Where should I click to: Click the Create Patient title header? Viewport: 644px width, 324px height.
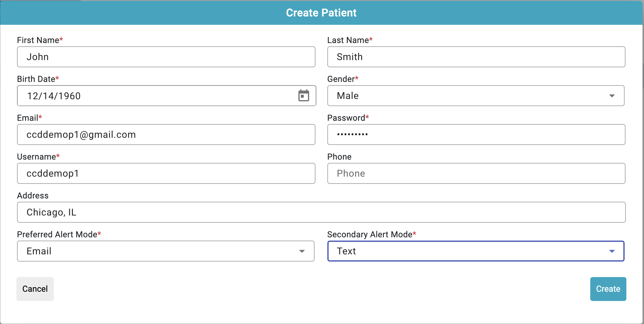[x=321, y=13]
